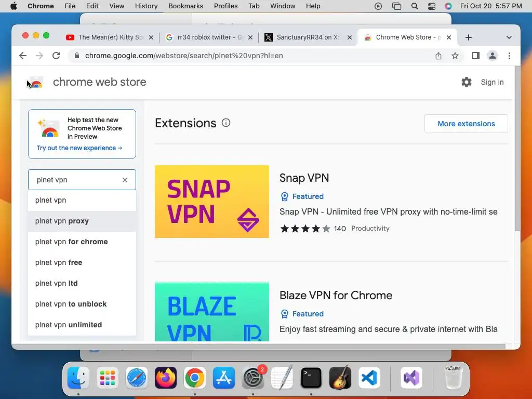The height and width of the screenshot is (399, 532).
Task: Choose 'plnet vpn free' suggestion
Action: coord(82,262)
